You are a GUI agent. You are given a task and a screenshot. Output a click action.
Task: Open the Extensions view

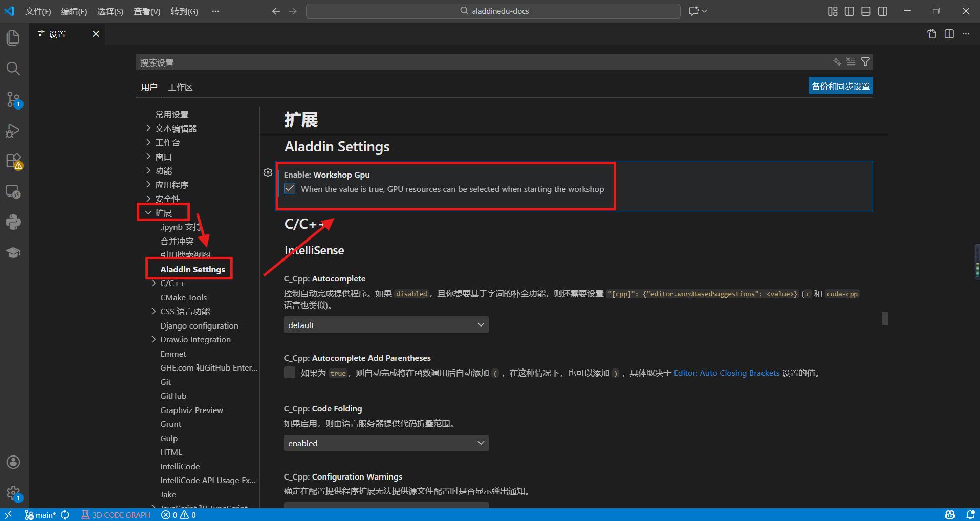(x=13, y=161)
